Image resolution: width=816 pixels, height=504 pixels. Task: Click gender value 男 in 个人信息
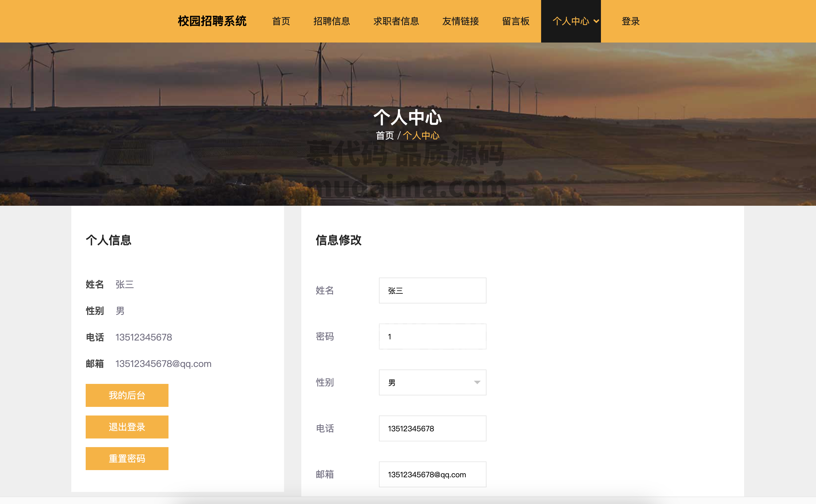click(x=120, y=311)
